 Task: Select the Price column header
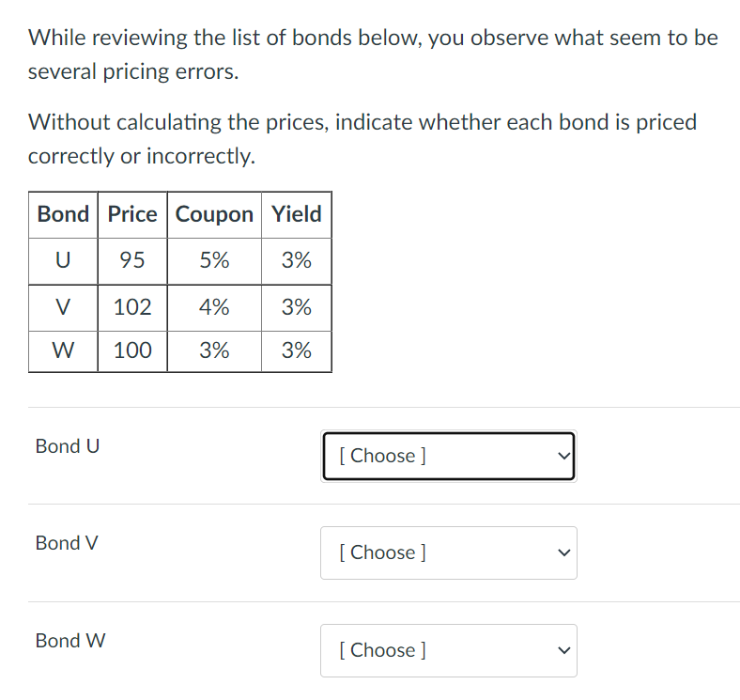(132, 214)
